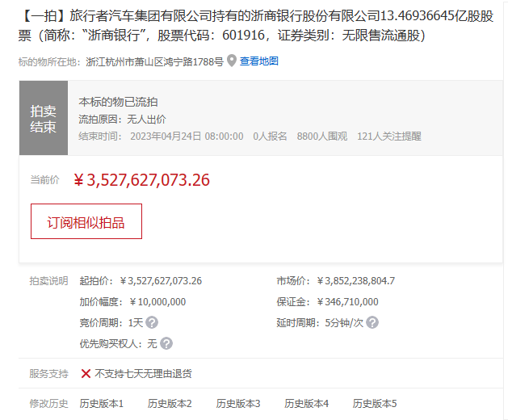This screenshot has width=508, height=420.
Task: Click the 121人关注提醒 count
Action: 389,136
